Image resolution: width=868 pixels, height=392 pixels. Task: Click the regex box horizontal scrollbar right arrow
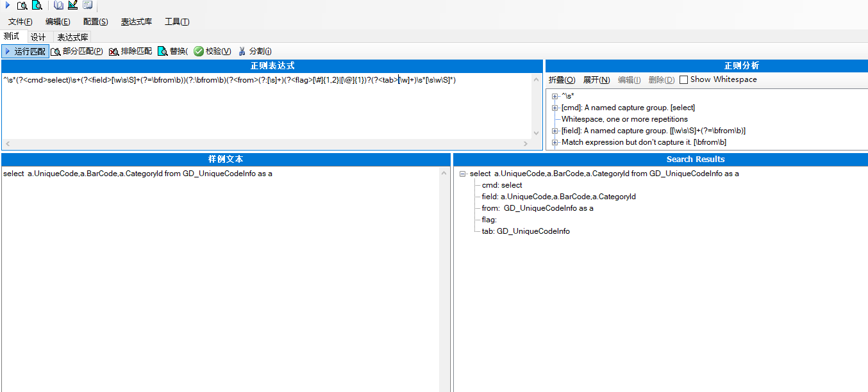526,144
